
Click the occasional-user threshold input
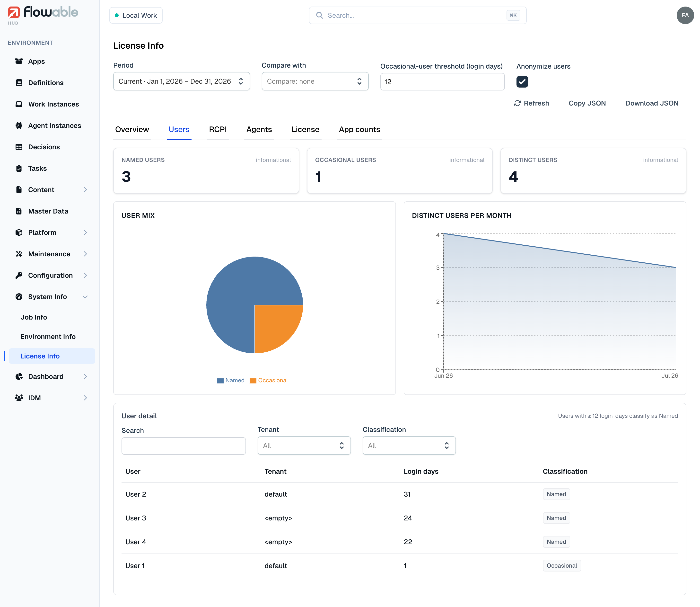coord(442,82)
